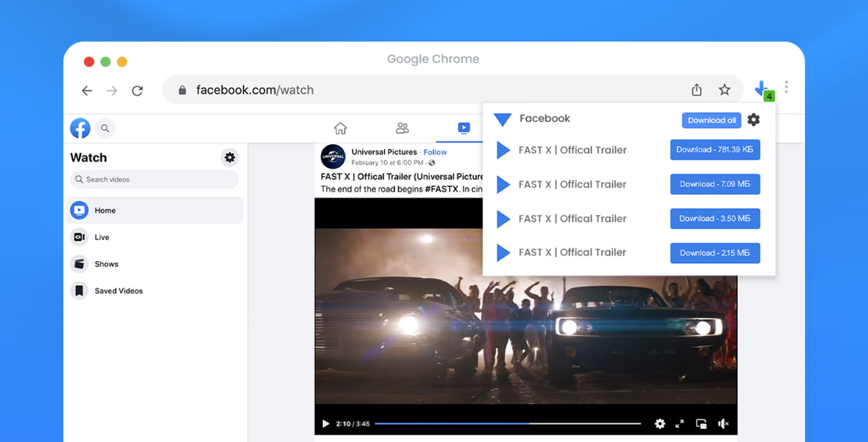868x442 pixels.
Task: Open the video downloader extension icon
Action: (x=763, y=90)
